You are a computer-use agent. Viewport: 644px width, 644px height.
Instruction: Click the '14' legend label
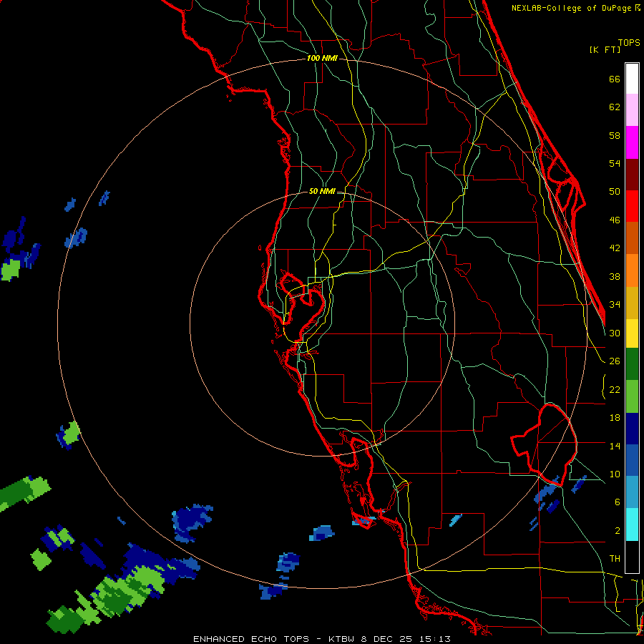tap(615, 446)
